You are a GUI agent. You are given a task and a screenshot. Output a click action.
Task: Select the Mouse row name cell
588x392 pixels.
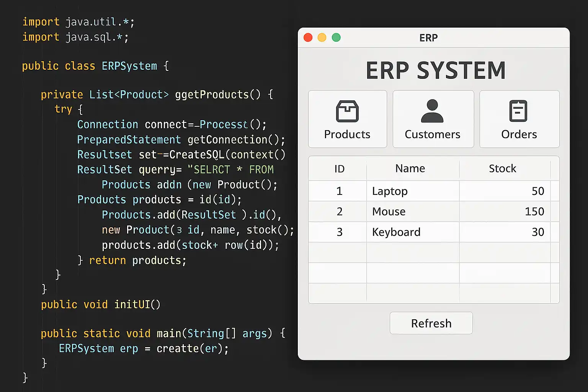coord(389,212)
